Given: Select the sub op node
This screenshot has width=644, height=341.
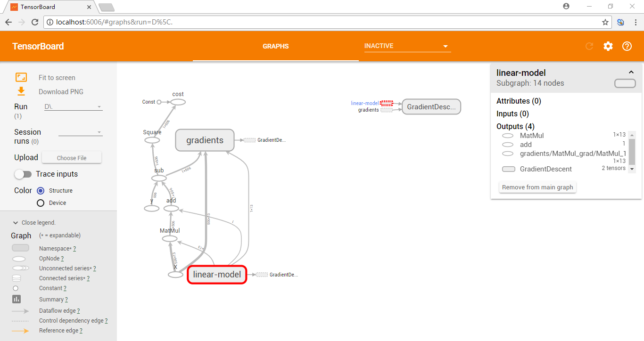Looking at the screenshot, I should pos(159,178).
